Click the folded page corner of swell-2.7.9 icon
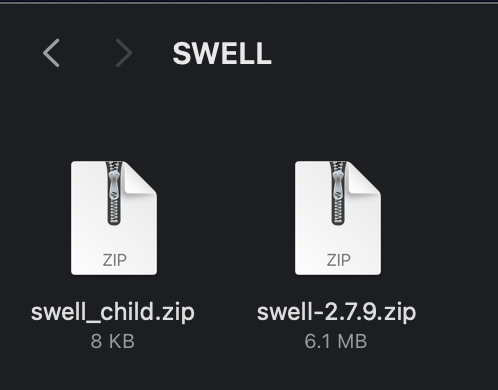The image size is (498, 390). pyautogui.click(x=363, y=177)
